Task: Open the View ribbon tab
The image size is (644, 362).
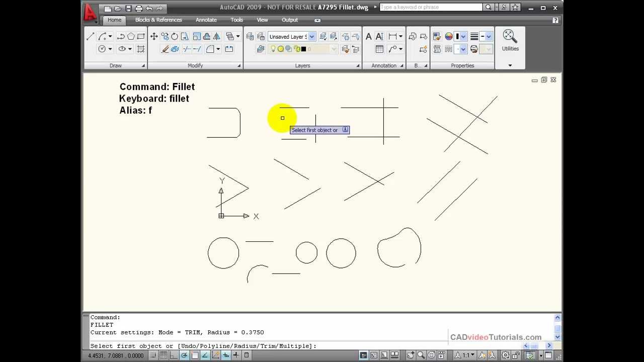Action: tap(262, 20)
